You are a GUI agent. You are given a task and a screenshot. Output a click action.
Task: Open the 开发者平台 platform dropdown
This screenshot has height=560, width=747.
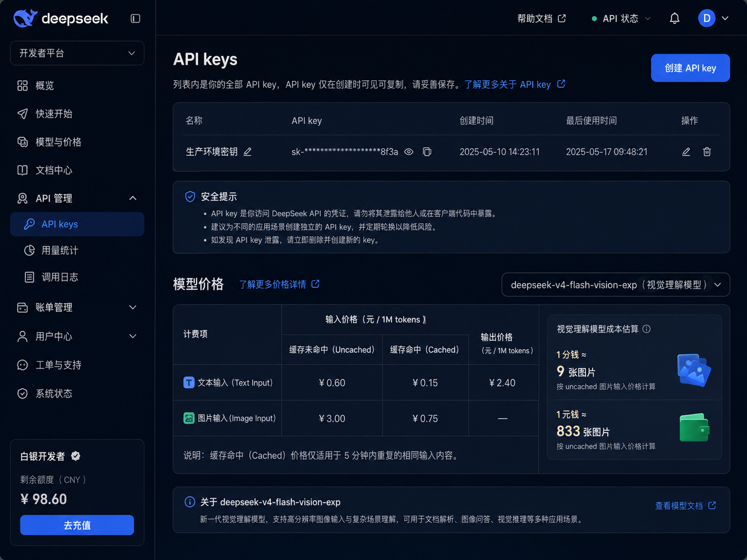coord(77,53)
